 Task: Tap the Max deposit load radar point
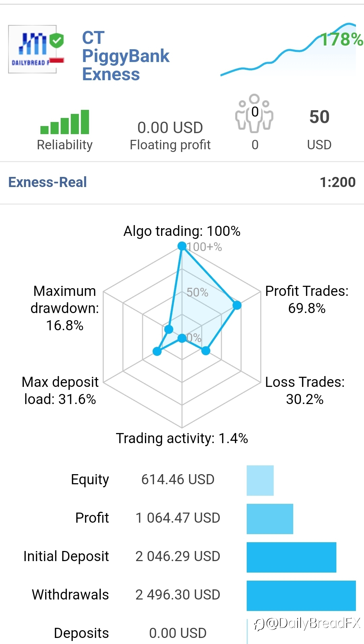(x=157, y=351)
